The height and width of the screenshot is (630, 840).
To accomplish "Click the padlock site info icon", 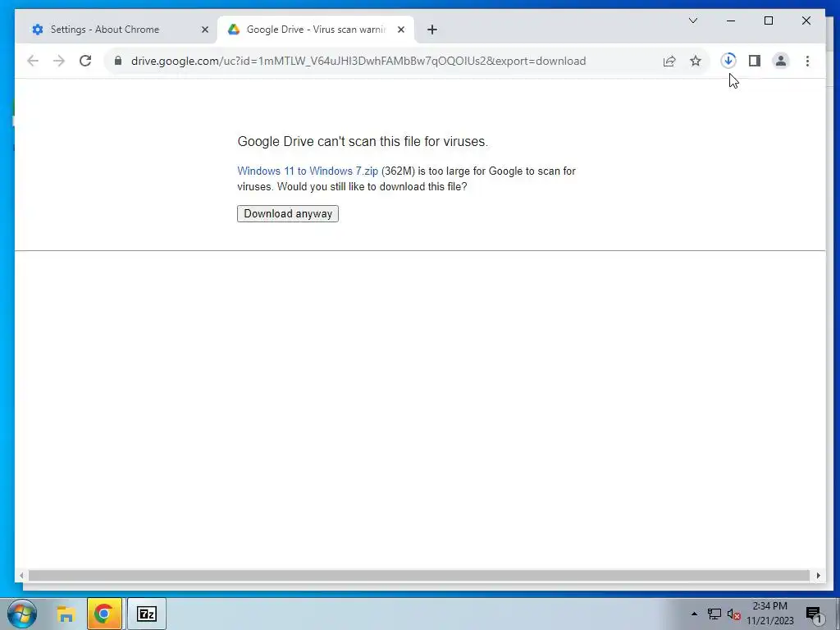I will point(118,61).
